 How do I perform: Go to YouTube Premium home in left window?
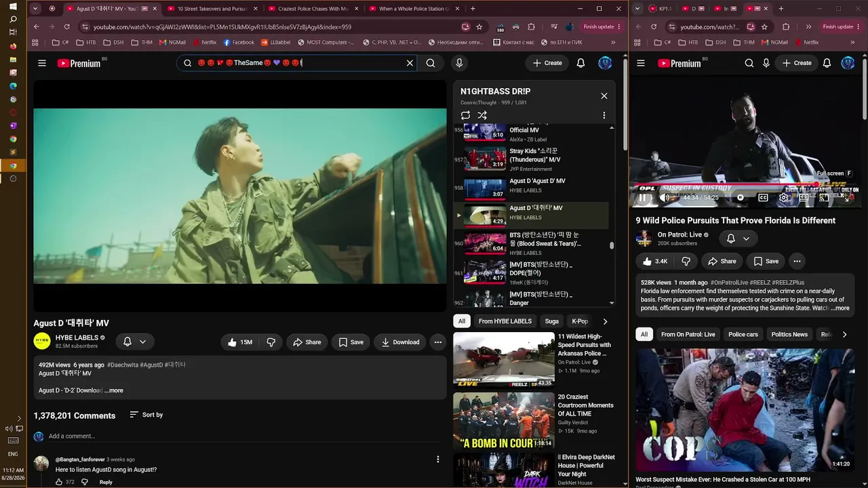[79, 63]
